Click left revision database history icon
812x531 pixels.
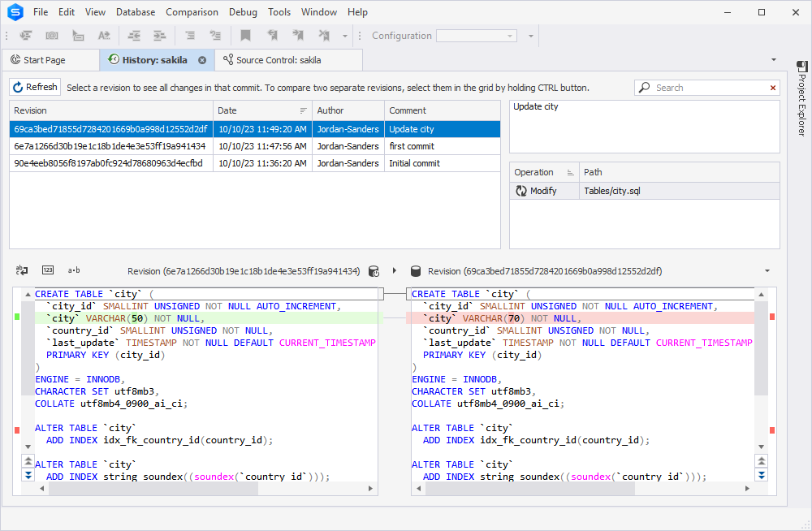point(374,271)
